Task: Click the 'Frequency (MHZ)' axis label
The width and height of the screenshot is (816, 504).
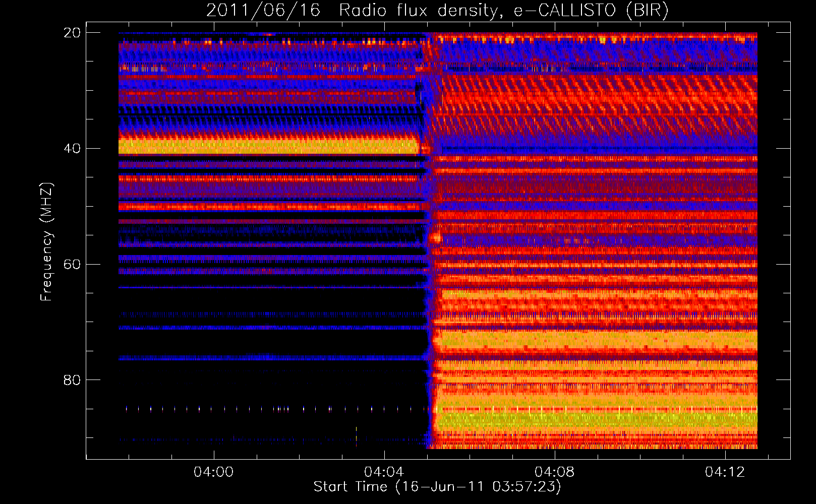Action: tap(46, 242)
